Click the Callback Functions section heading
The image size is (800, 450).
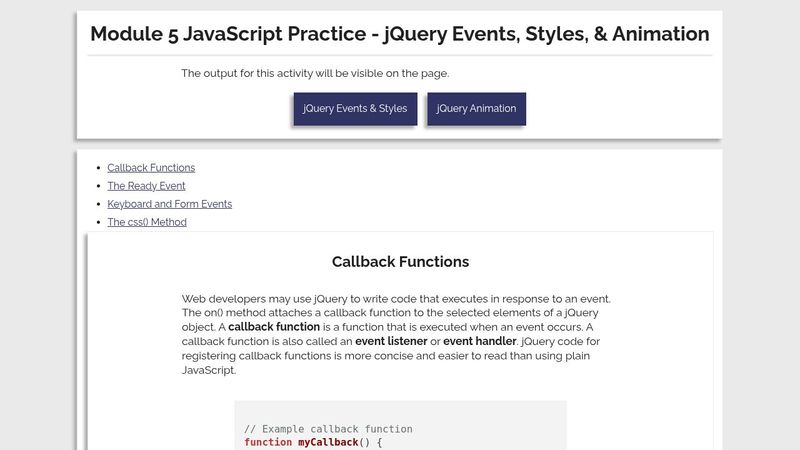pyautogui.click(x=400, y=262)
